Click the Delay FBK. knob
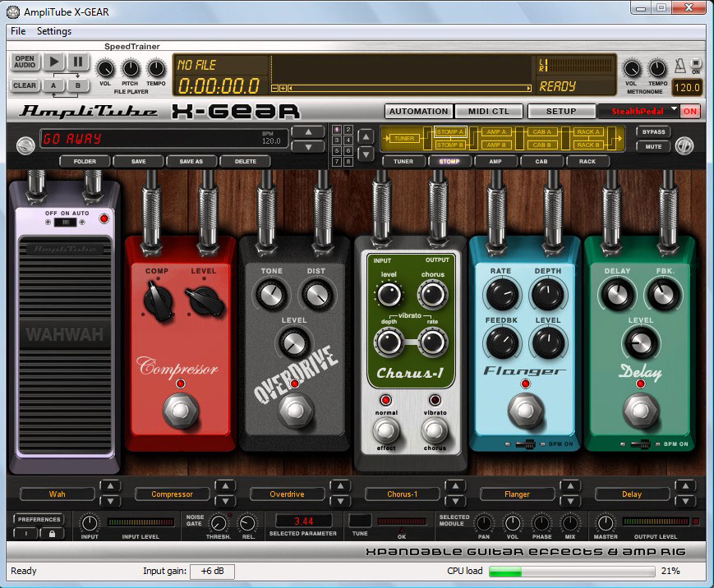The image size is (714, 588). coord(665,294)
